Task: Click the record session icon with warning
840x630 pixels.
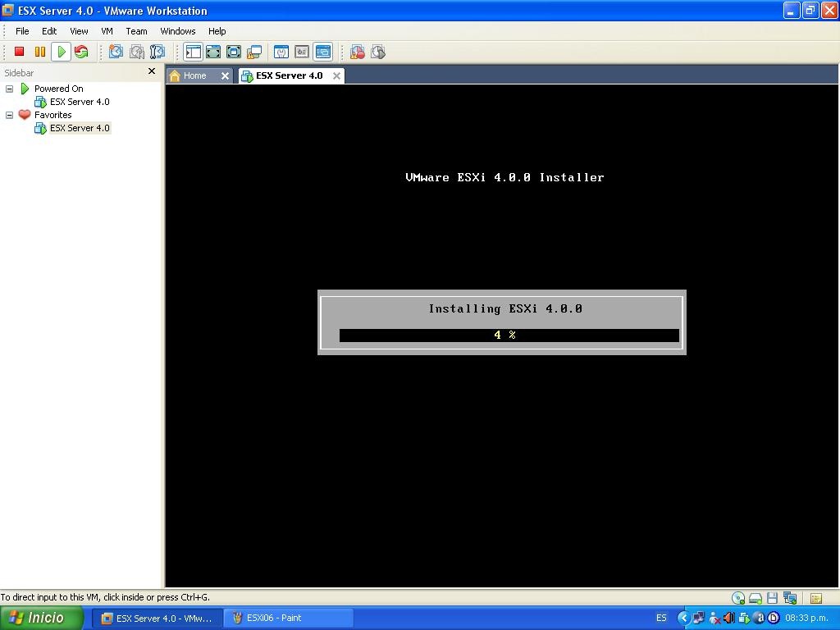Action: tap(358, 52)
